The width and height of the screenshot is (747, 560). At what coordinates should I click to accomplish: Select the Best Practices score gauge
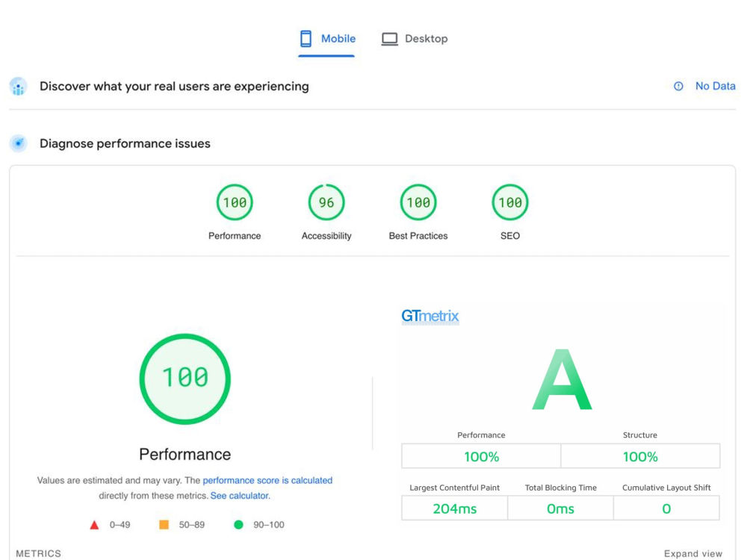point(418,202)
